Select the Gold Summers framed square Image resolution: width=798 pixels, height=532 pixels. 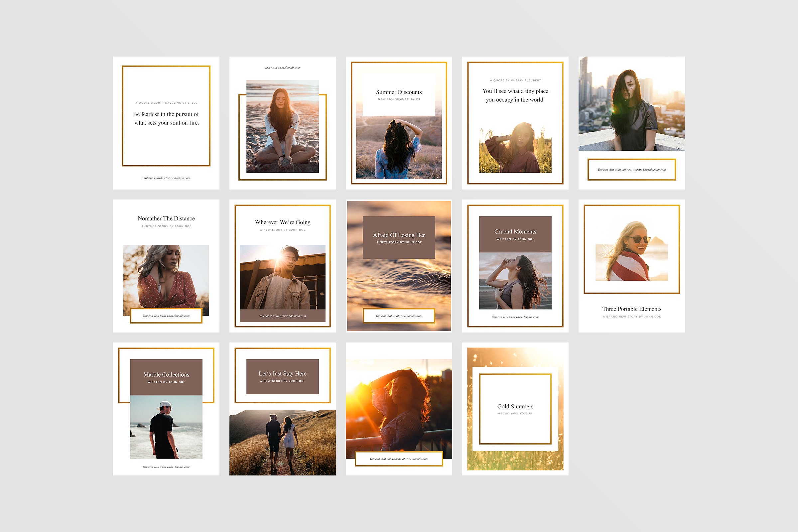(515, 409)
